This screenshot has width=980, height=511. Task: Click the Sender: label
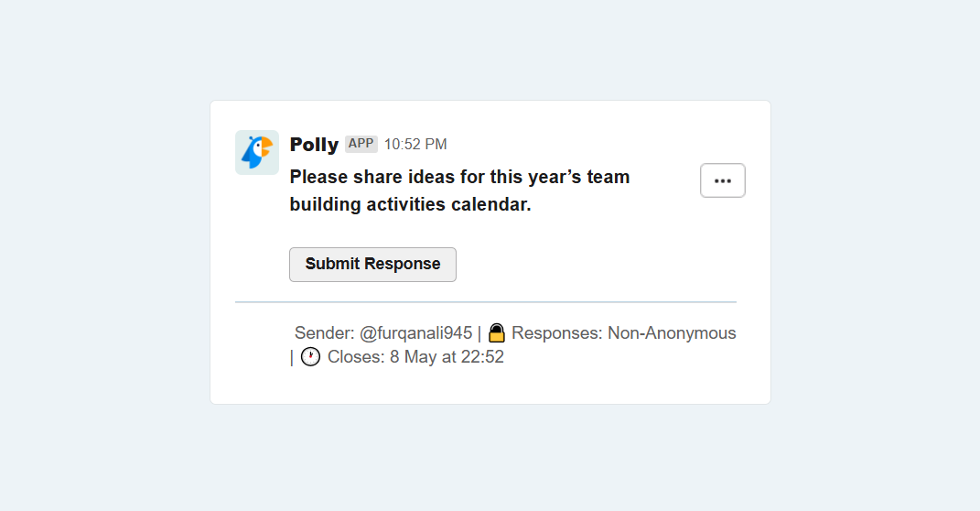pos(324,332)
